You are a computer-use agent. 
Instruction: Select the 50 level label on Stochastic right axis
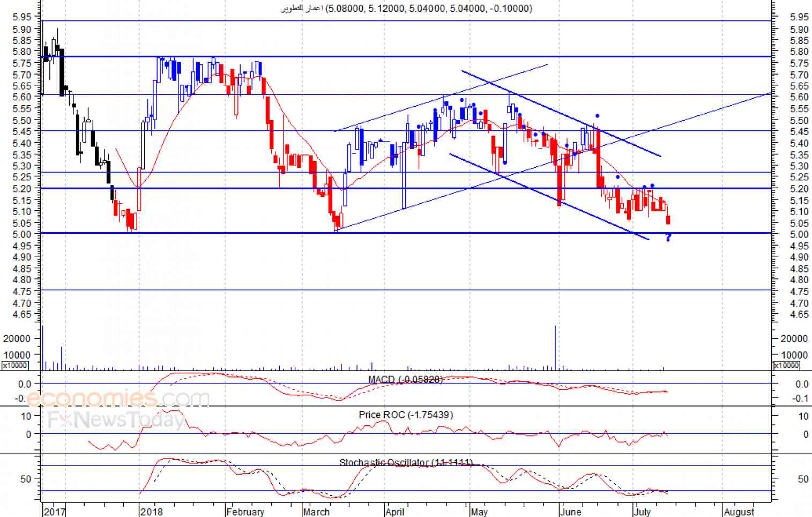click(803, 479)
